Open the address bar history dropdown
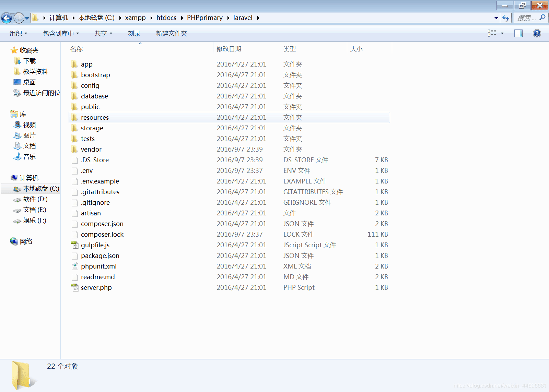This screenshot has width=549, height=392. point(496,18)
